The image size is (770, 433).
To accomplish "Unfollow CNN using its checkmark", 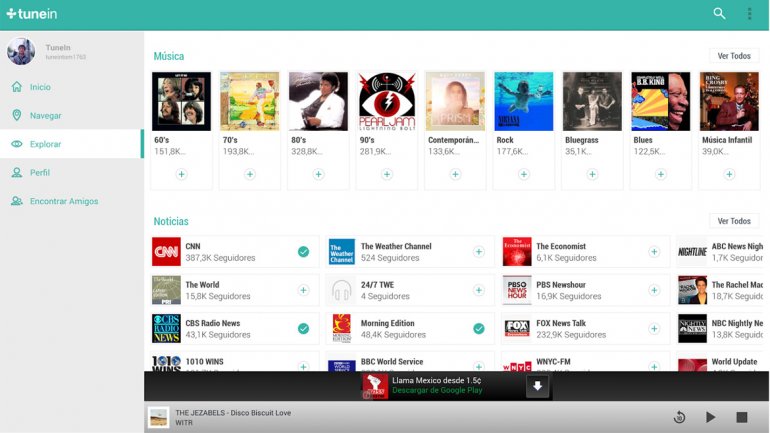I will pos(303,252).
